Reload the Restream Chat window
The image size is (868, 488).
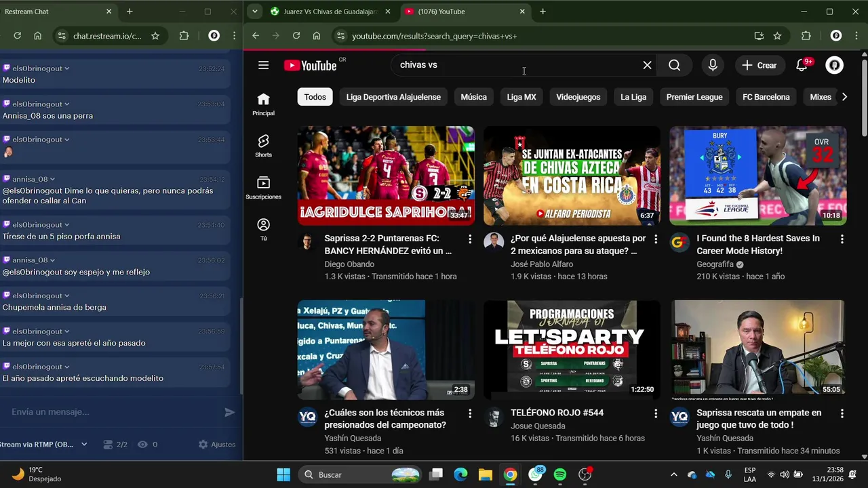pyautogui.click(x=18, y=36)
